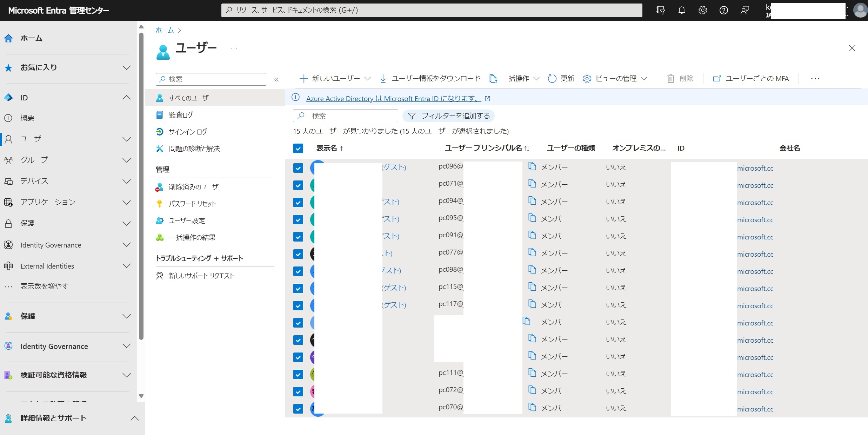Uncheck the checkbox for pc071 user row
This screenshot has height=435, width=868.
[x=298, y=185]
